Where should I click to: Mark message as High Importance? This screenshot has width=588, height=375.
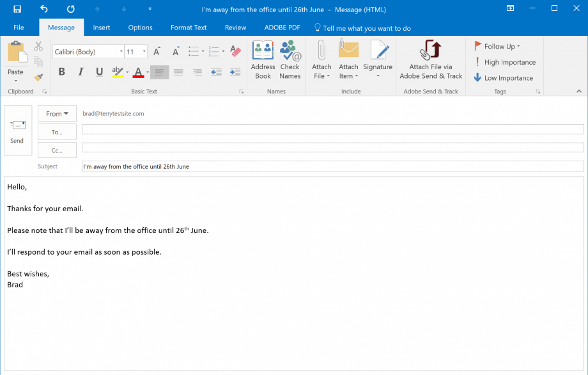(504, 62)
